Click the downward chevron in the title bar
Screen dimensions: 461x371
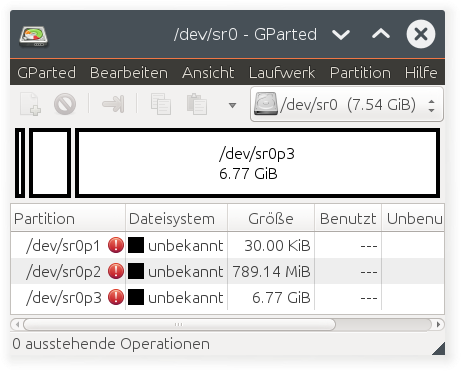click(341, 34)
